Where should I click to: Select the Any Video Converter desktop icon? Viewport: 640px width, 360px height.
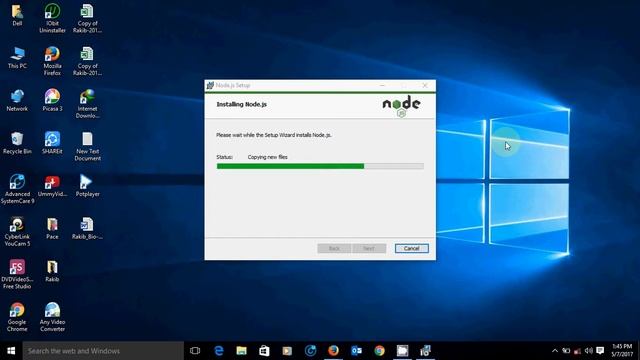click(52, 317)
